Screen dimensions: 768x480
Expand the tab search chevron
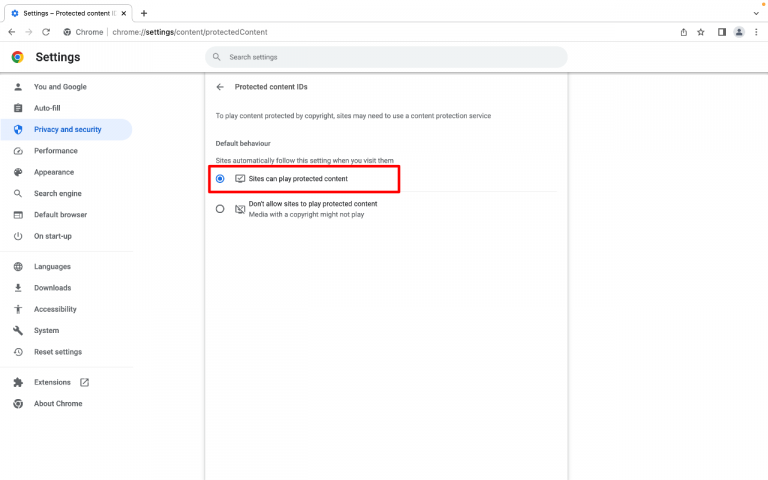(x=754, y=13)
